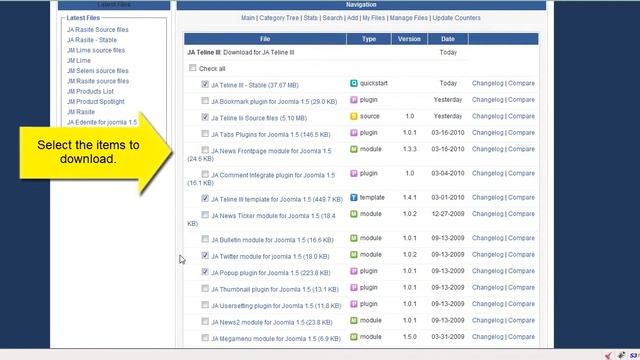Open Search navigation link
This screenshot has height=360, width=640.
point(333,18)
